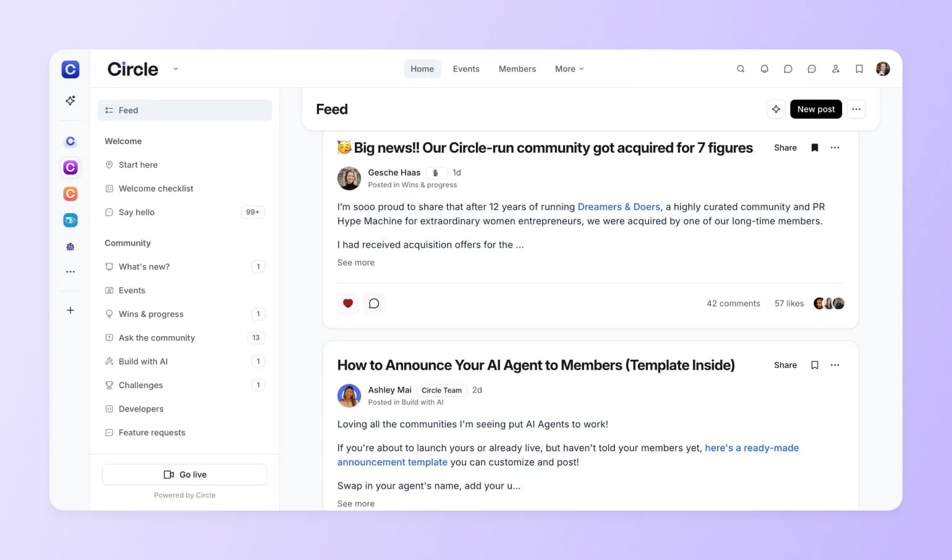Open Ashley Mai profile picture
Screen dimensions: 952x560
349,396
